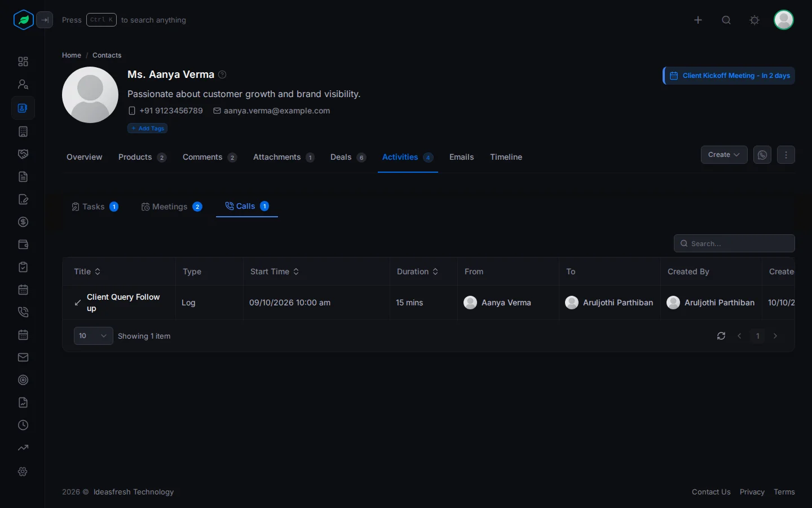Switch to the Overview tab
Viewport: 812px width, 508px height.
tap(85, 157)
